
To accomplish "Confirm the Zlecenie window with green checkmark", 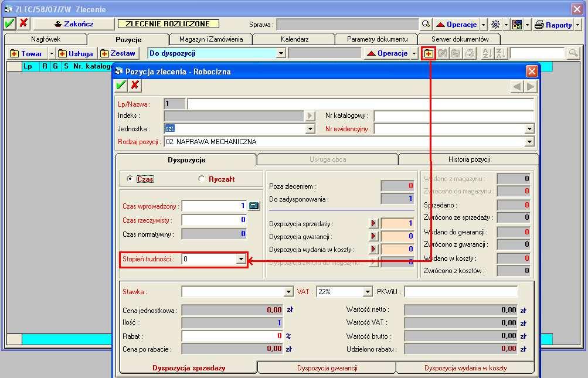I will (x=9, y=23).
